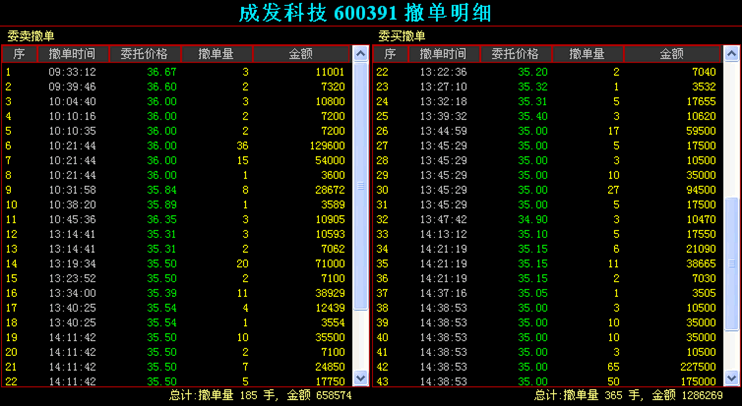
Task: Click time 13:47:42 in buy table
Action: point(443,220)
